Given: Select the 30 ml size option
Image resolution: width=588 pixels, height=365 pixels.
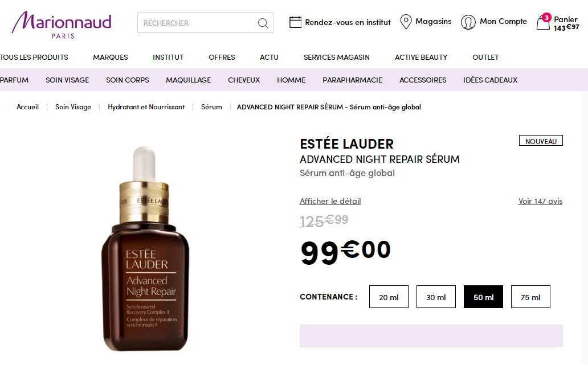Looking at the screenshot, I should (x=436, y=297).
